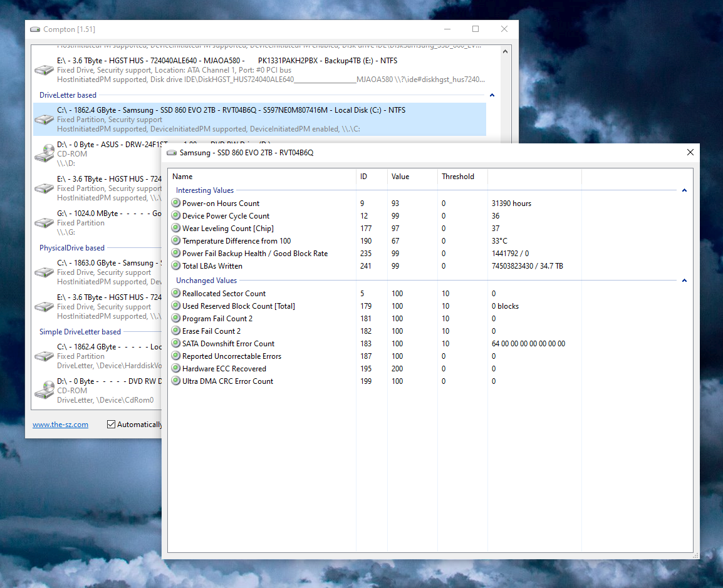Click the DriveLetter based group header label
Viewport: 723px width, 588px height.
coord(68,95)
